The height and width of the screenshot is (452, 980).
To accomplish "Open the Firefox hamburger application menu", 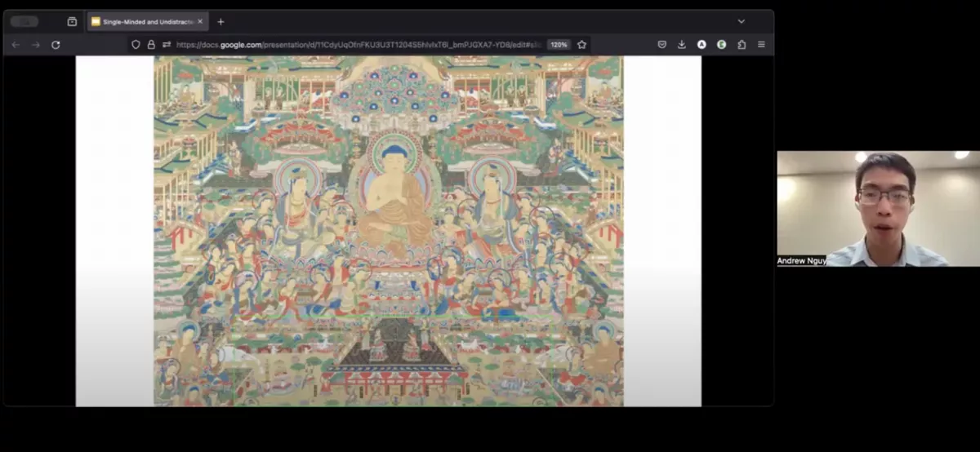I will pos(761,45).
